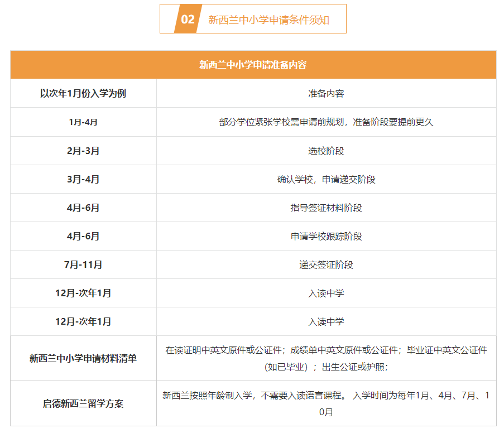This screenshot has height=438, width=504.
Task: Click the 7月-11月 row label
Action: click(x=83, y=264)
